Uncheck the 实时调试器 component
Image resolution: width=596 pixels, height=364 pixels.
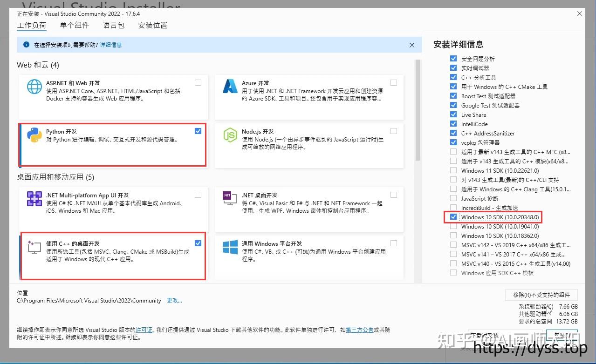pyautogui.click(x=453, y=68)
